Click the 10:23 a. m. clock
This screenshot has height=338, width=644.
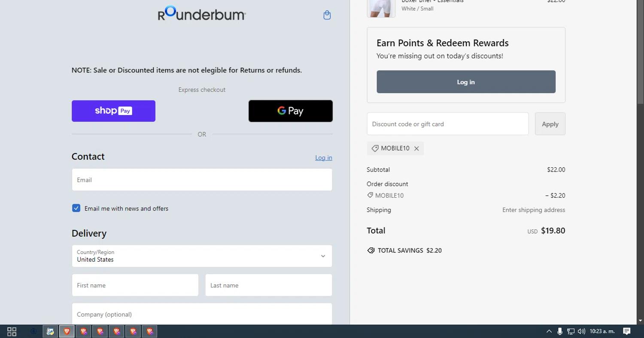602,331
